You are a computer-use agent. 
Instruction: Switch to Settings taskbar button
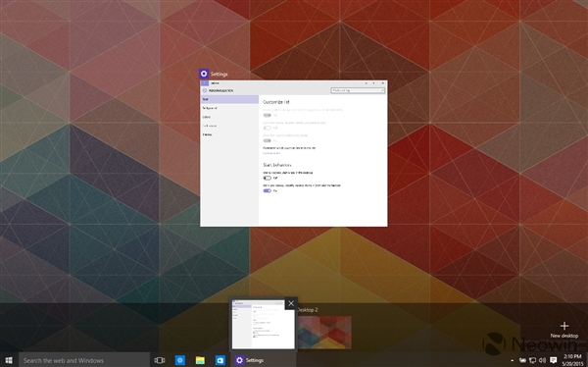pos(264,360)
